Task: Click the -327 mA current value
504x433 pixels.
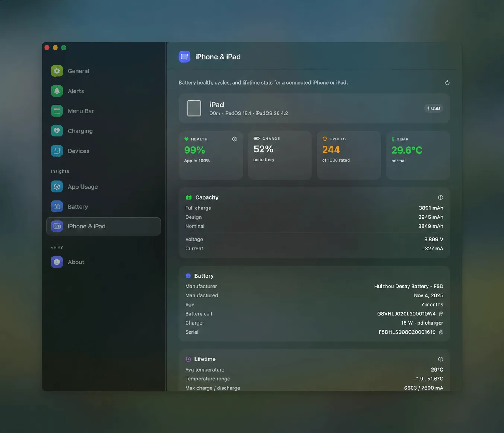Action: [433, 249]
